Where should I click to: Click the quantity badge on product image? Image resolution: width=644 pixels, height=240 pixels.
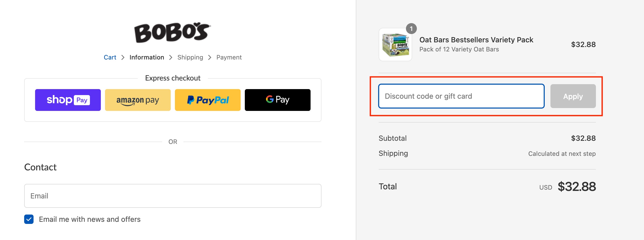[411, 29]
